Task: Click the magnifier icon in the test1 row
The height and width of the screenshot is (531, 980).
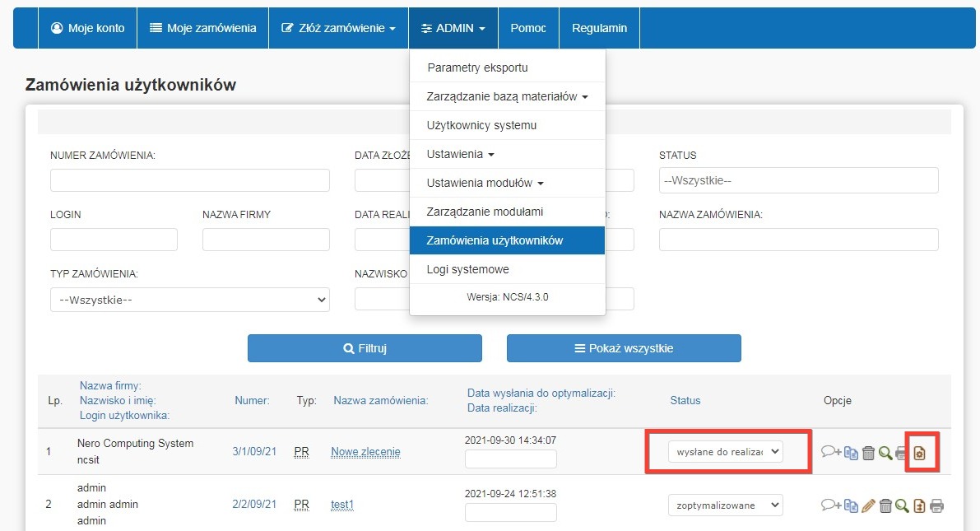Action: 902,505
